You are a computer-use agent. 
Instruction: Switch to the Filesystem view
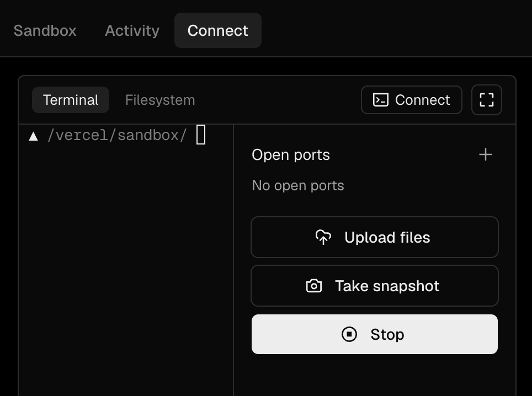point(160,100)
